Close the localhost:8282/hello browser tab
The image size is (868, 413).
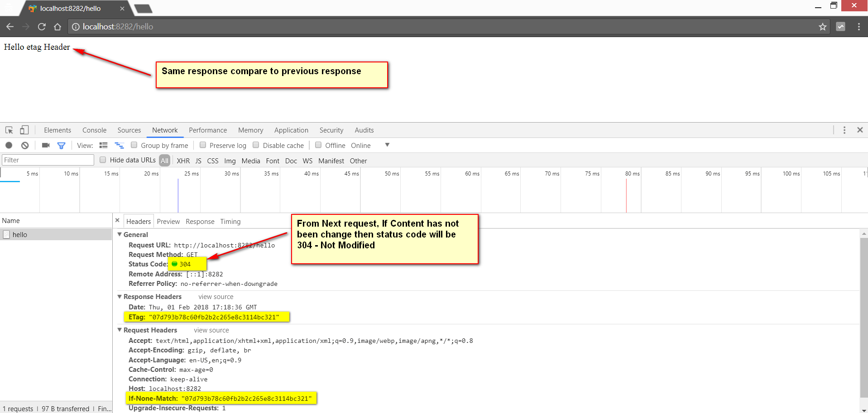pos(122,9)
